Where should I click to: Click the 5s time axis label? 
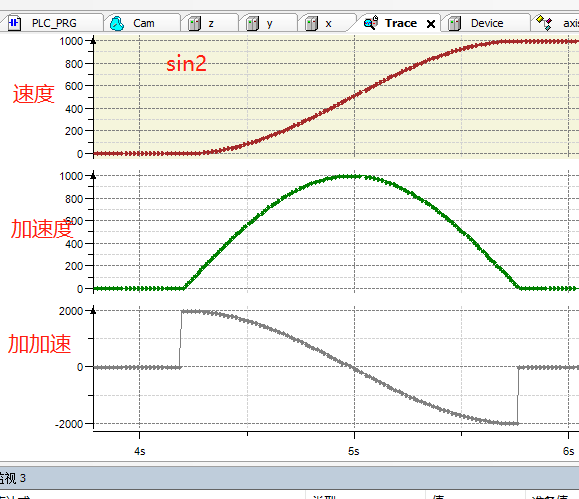pos(353,451)
